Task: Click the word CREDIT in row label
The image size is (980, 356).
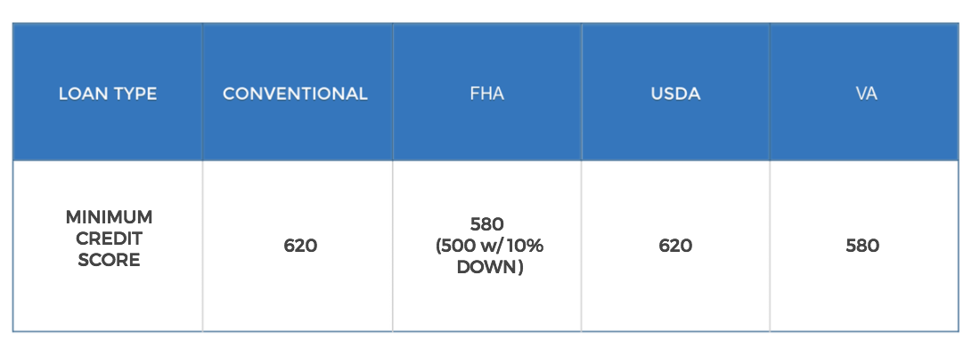Action: pos(109,239)
